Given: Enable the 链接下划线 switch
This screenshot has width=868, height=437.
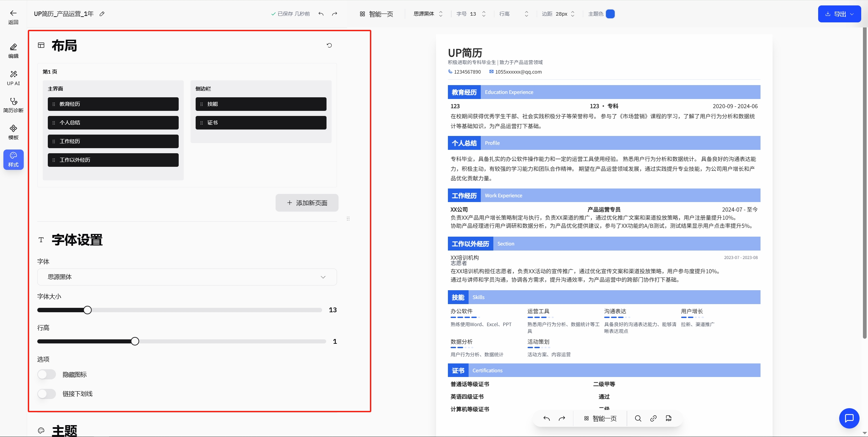Looking at the screenshot, I should tap(47, 394).
